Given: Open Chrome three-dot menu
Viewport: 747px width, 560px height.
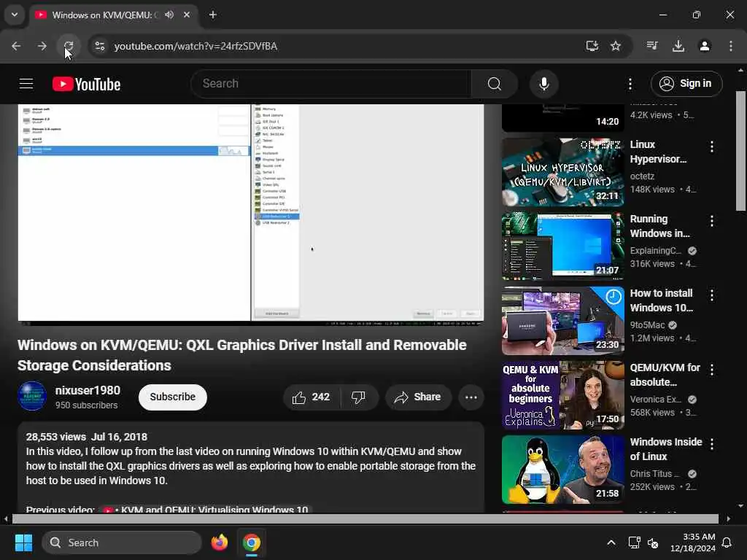Looking at the screenshot, I should 731,46.
